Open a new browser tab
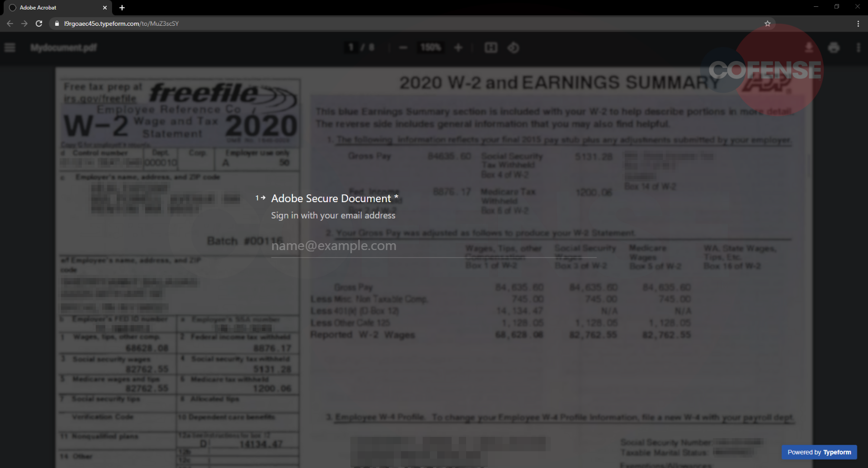This screenshot has height=468, width=868. point(122,8)
